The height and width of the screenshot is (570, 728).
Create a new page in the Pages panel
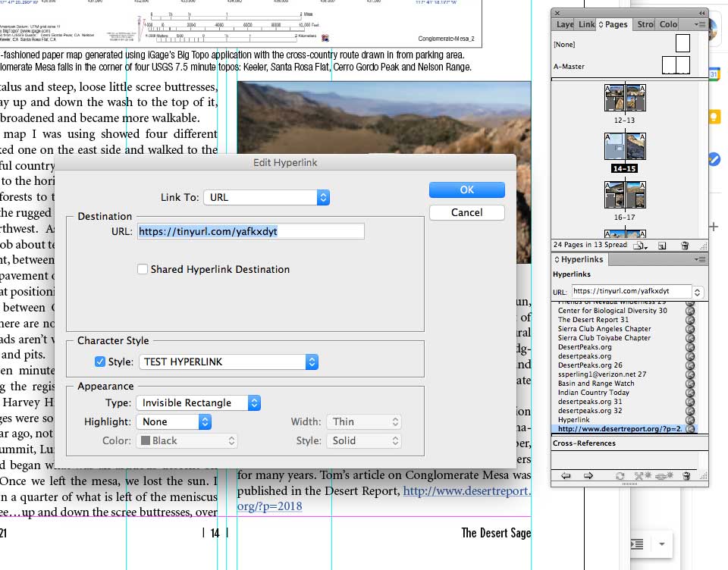[662, 245]
